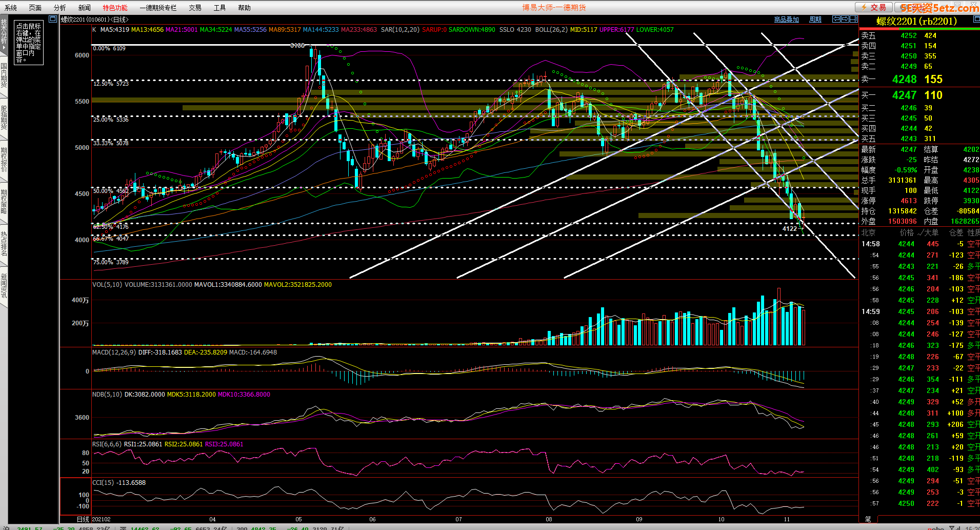980x530 pixels.
Task: Click the CCI(15) indicator label
Action: (104, 483)
